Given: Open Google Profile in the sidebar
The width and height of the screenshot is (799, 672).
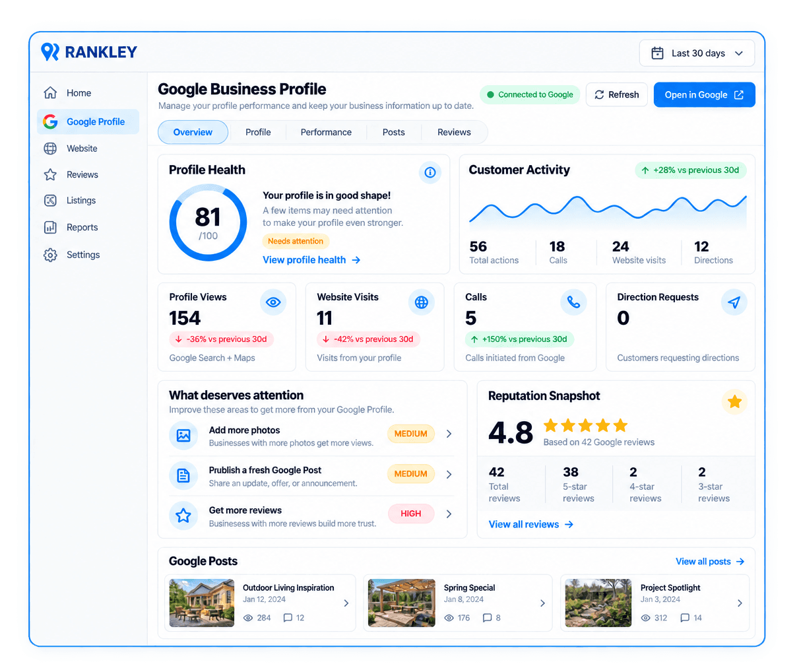Looking at the screenshot, I should [88, 121].
